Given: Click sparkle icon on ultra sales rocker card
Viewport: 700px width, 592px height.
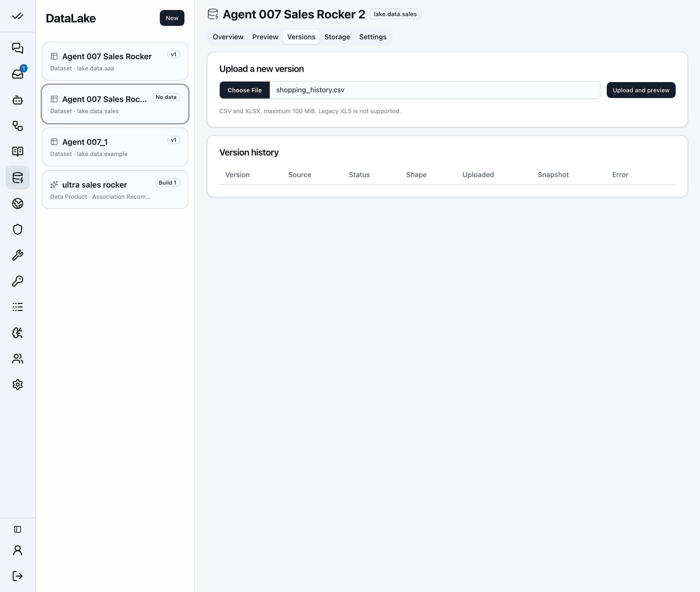Looking at the screenshot, I should (54, 185).
